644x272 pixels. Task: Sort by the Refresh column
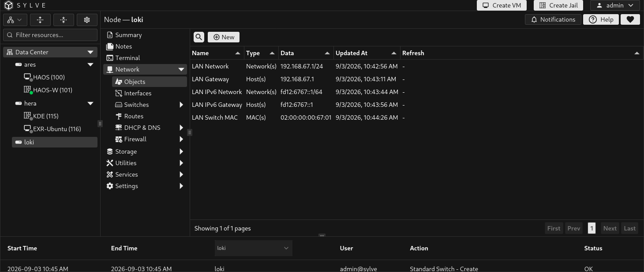[521, 53]
